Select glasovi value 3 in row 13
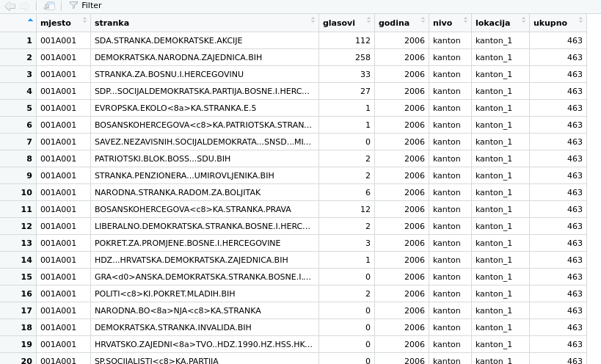Viewport: 601px width, 364px height. coord(346,243)
